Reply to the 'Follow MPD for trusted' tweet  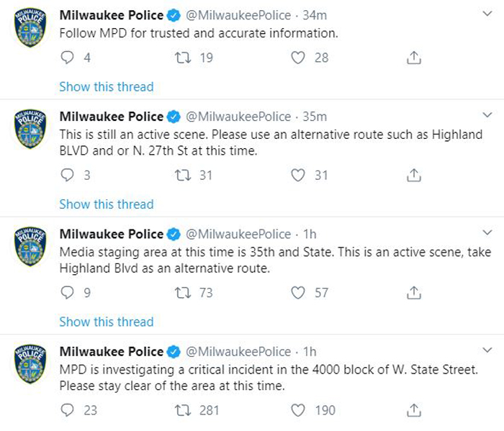pos(67,58)
